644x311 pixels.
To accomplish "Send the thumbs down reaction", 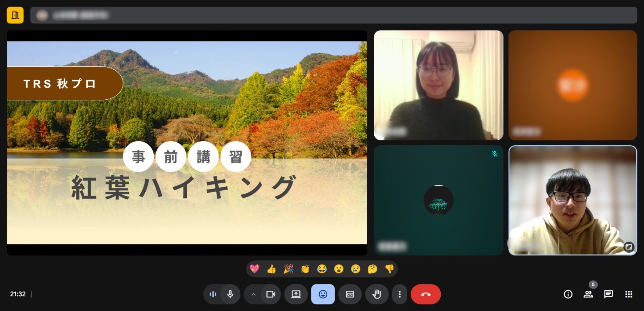I will (389, 269).
